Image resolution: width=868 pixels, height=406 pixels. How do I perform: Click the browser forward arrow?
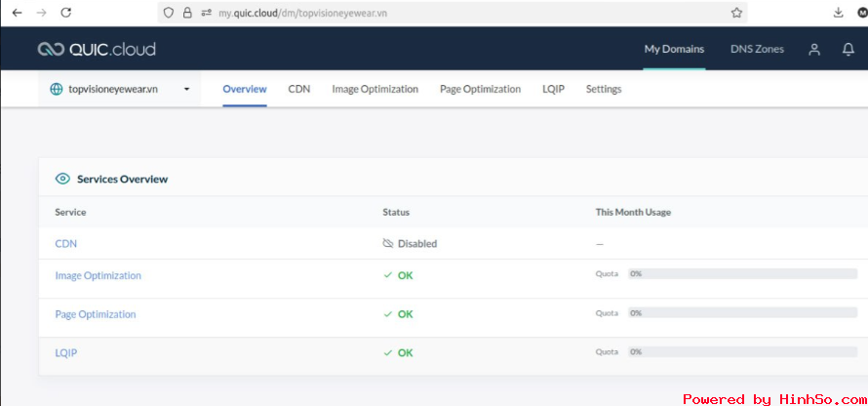[41, 13]
